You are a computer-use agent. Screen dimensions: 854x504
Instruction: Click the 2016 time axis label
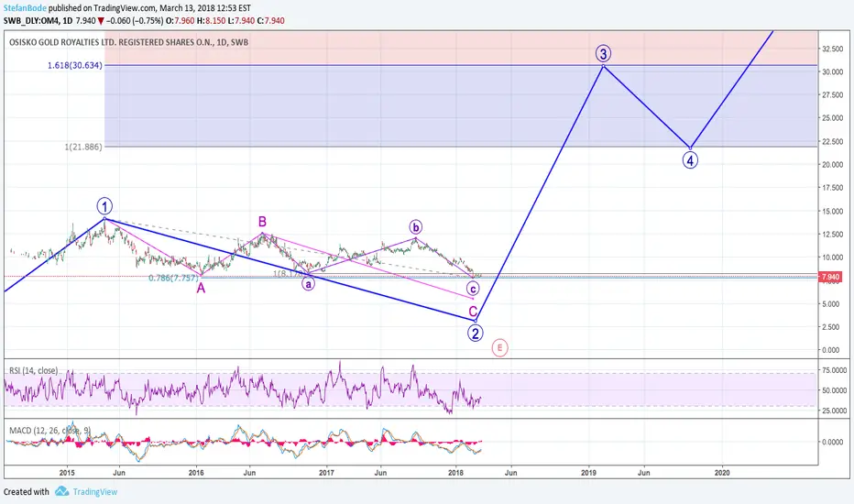[x=196, y=473]
